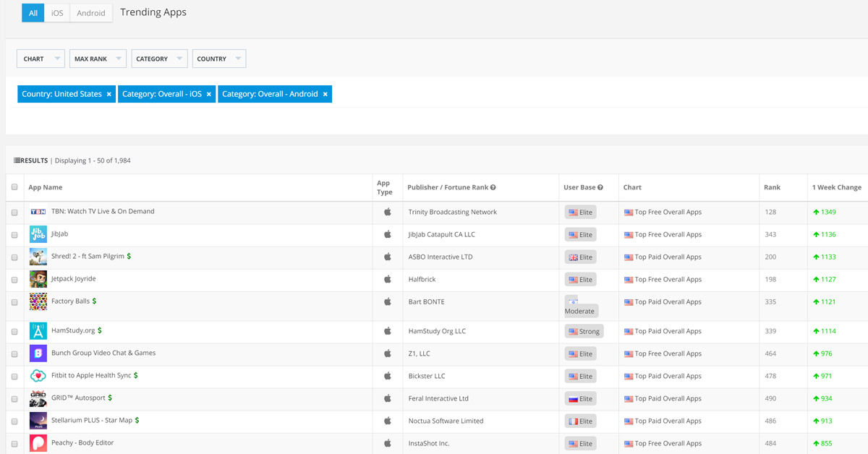The image size is (868, 454).
Task: Sort by the Chart column header
Action: coord(633,187)
